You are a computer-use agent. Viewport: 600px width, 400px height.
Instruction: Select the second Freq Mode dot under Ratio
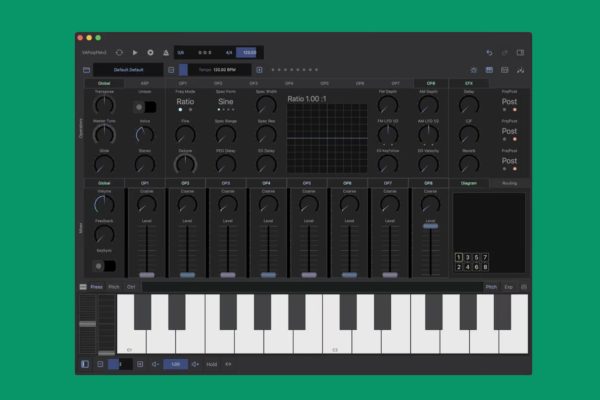click(x=190, y=110)
